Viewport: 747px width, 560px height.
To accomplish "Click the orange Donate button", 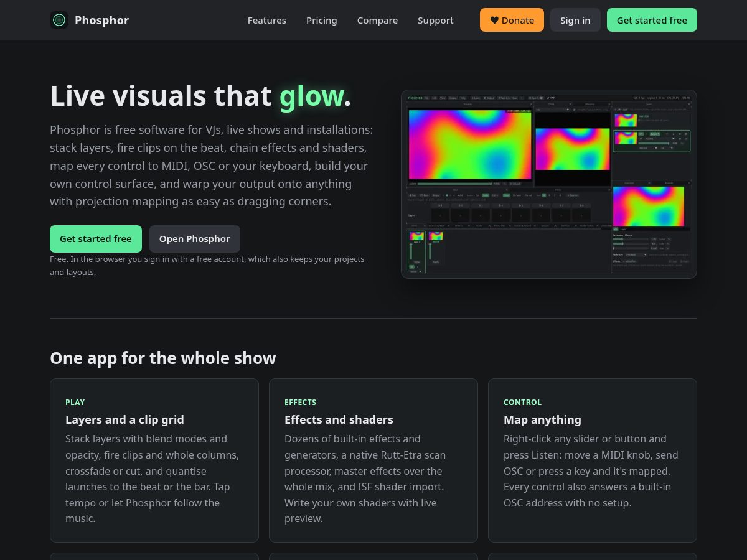I will click(512, 20).
